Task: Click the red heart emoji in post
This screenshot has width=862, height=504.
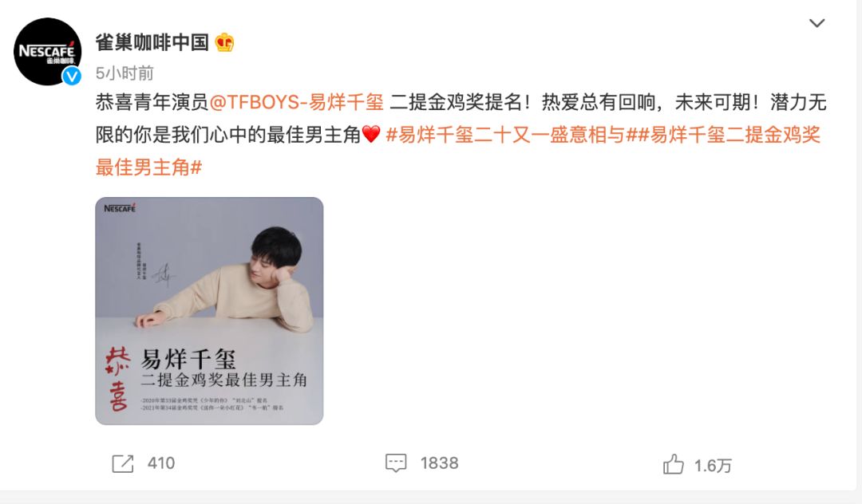Action: click(x=371, y=134)
